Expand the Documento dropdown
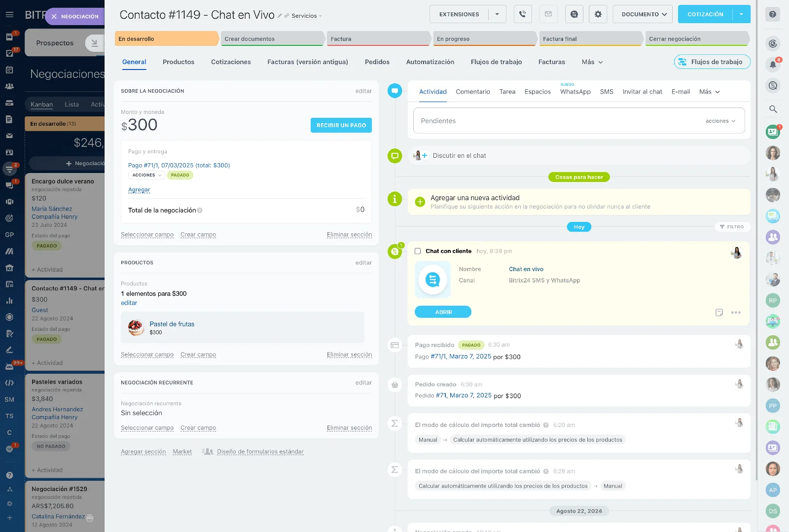 pyautogui.click(x=643, y=14)
